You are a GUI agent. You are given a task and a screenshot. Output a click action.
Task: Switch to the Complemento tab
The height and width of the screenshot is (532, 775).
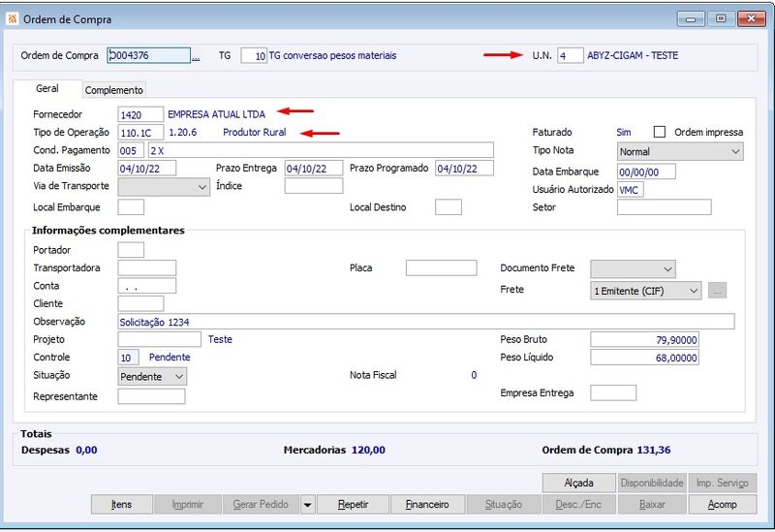113,90
